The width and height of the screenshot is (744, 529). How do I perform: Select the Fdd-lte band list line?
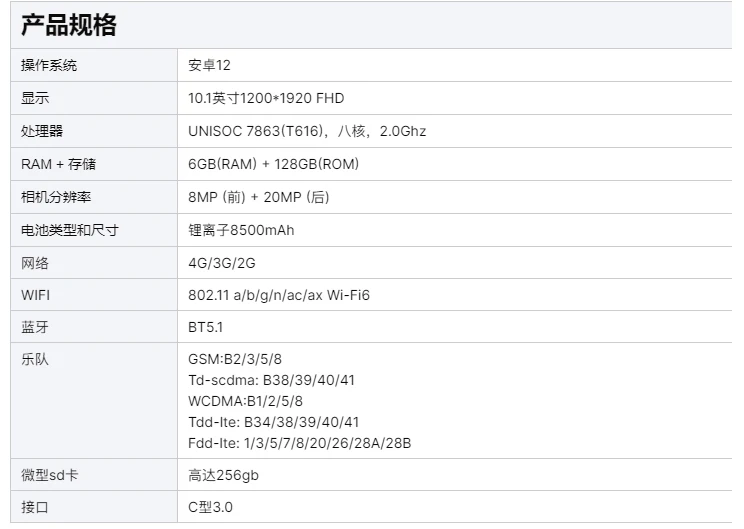[x=299, y=443]
